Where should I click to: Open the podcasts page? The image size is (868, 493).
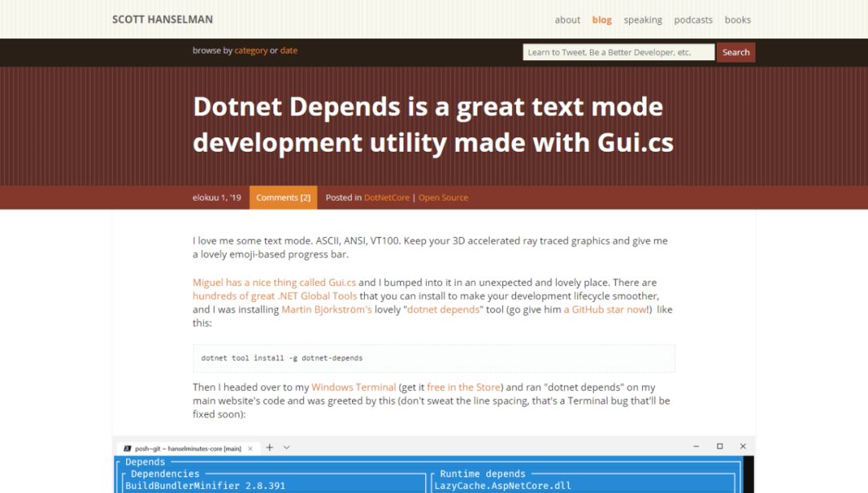point(693,20)
